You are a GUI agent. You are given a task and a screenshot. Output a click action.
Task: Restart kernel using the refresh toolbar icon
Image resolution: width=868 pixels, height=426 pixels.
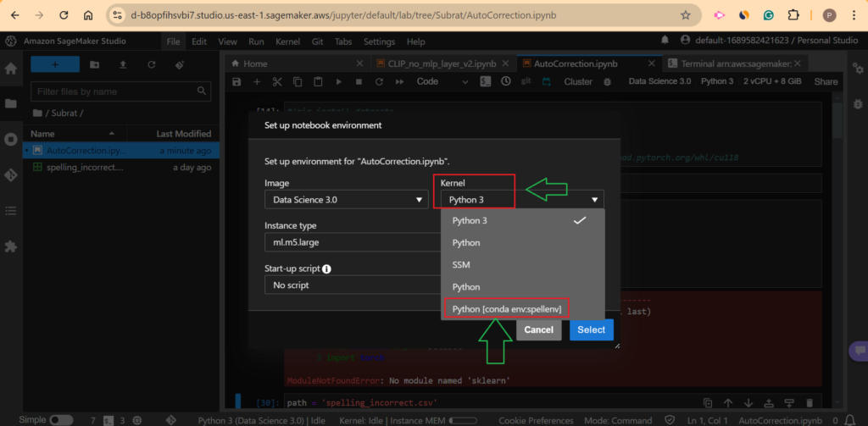click(x=379, y=82)
